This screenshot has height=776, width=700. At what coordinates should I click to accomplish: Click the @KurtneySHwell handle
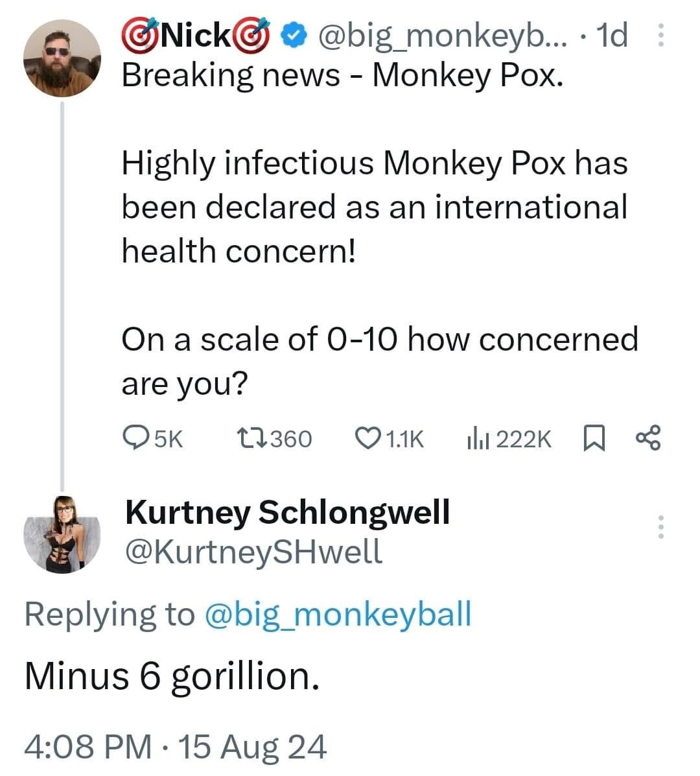(x=253, y=552)
